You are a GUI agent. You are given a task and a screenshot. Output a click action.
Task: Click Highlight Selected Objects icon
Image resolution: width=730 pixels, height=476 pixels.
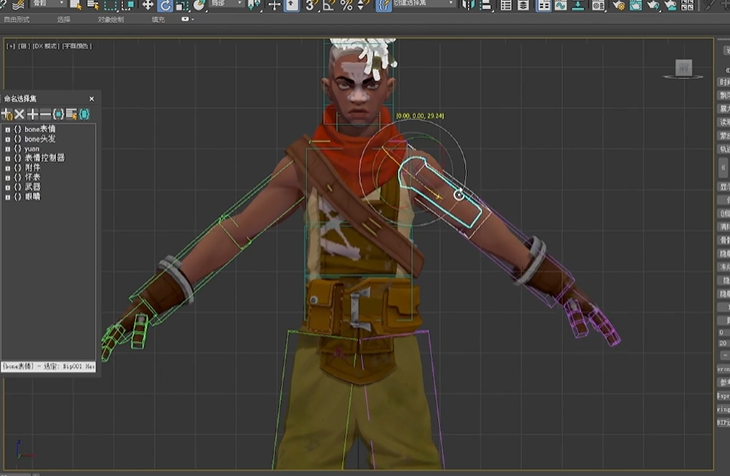(x=84, y=114)
